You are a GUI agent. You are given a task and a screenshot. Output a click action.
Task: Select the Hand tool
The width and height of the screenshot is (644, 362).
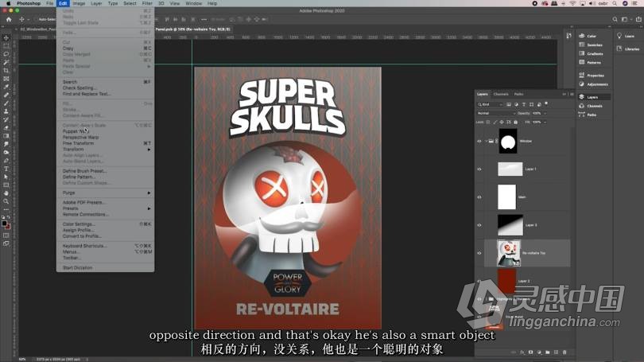coord(6,193)
